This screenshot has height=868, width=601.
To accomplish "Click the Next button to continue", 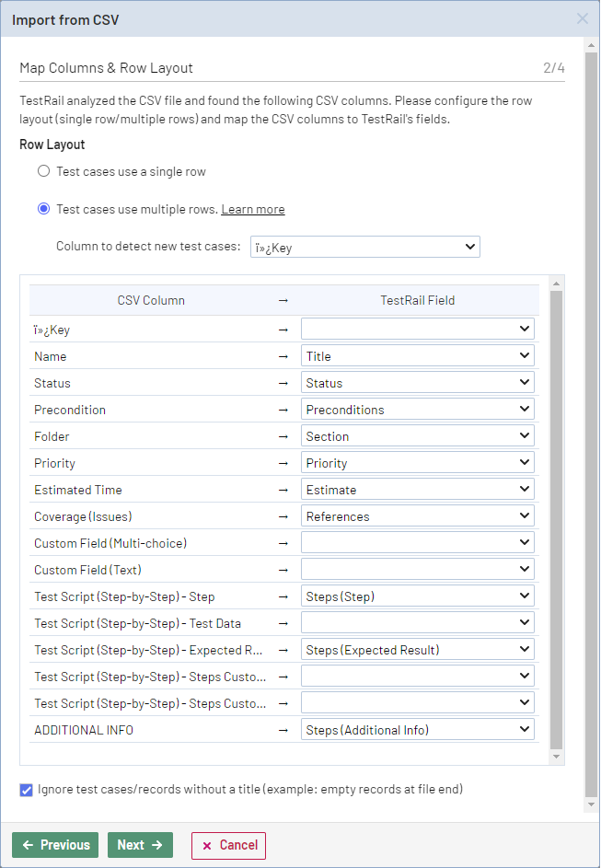I will [x=140, y=844].
